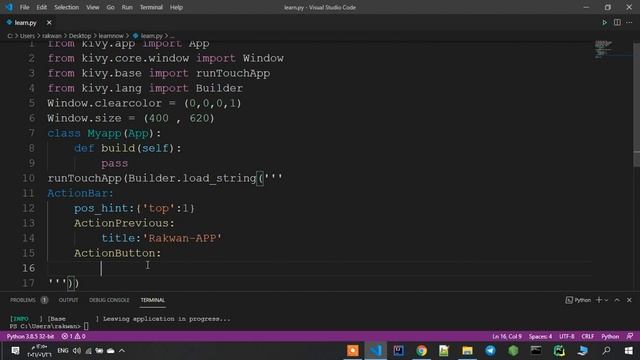The image size is (640, 360).
Task: Open the Help menu
Action: [176, 7]
